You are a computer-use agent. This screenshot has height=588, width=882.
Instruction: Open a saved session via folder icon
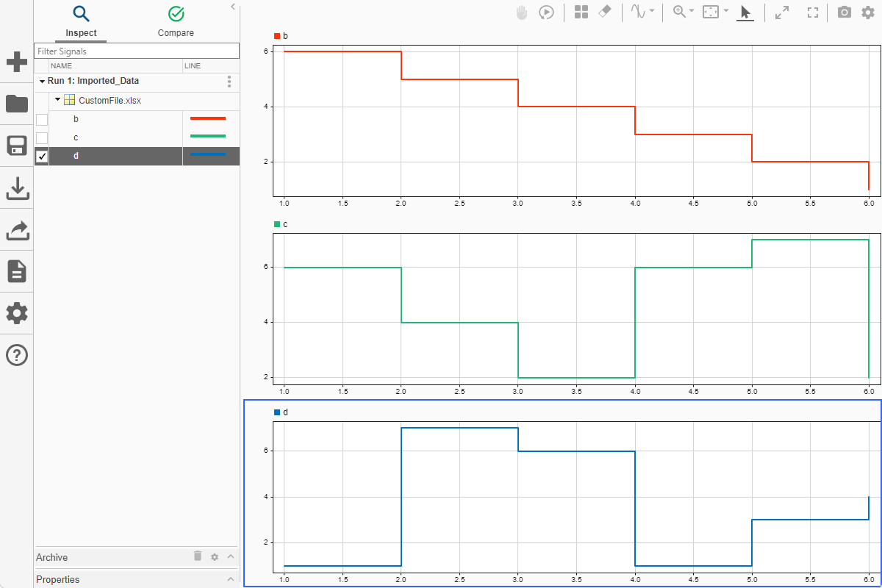17,104
